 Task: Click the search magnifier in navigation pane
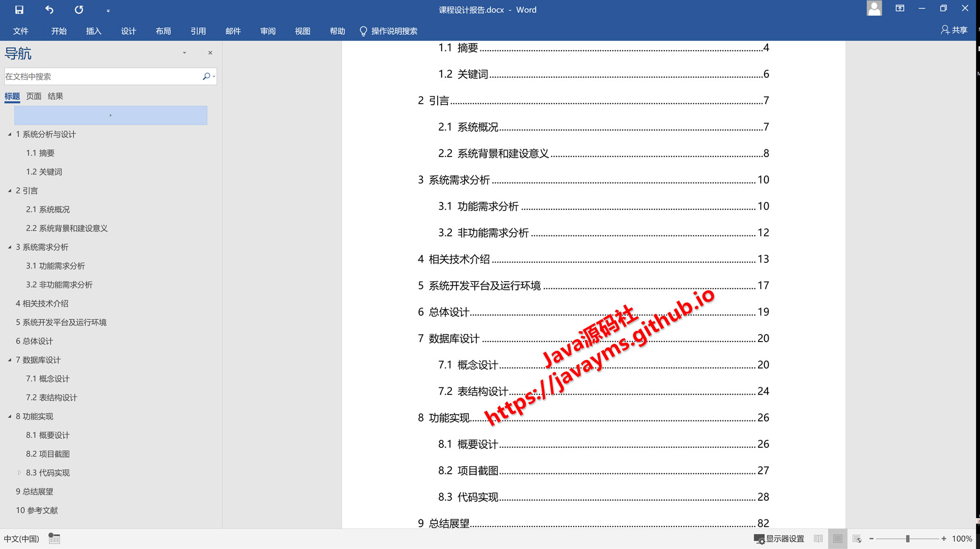click(206, 76)
